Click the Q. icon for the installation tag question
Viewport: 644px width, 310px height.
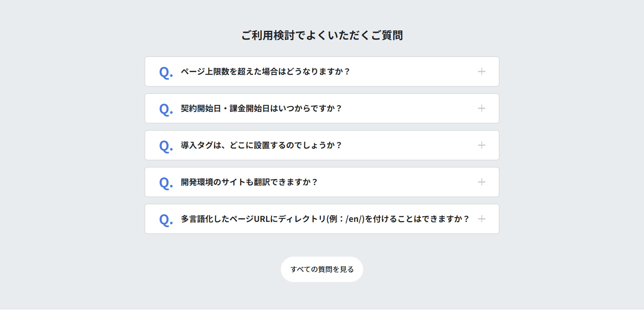tap(165, 146)
